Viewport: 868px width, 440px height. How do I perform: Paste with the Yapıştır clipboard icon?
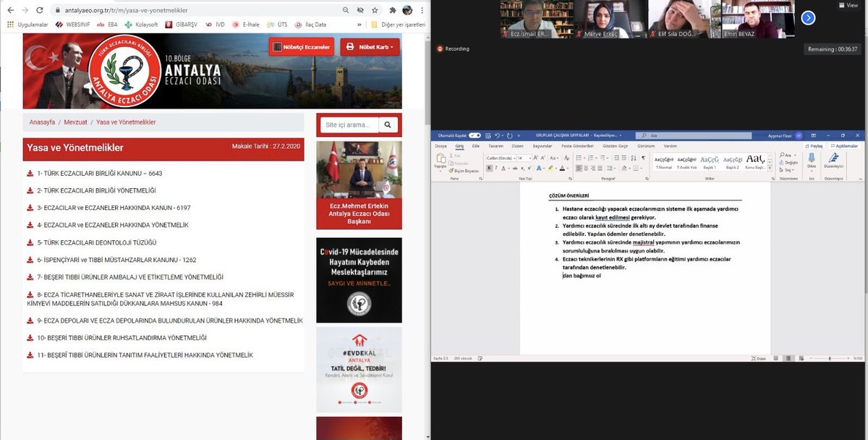point(440,158)
